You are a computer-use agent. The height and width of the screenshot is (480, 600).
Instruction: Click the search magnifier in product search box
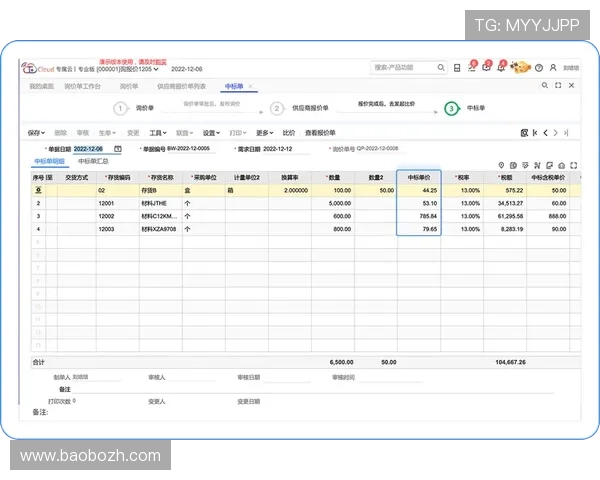(x=438, y=68)
